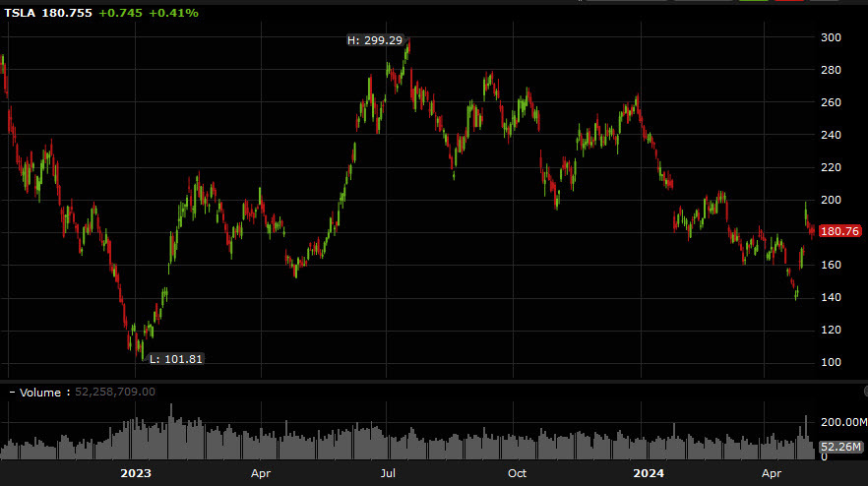Click the 140 price axis label
Viewport: 868px width, 486px height.
pyautogui.click(x=831, y=297)
